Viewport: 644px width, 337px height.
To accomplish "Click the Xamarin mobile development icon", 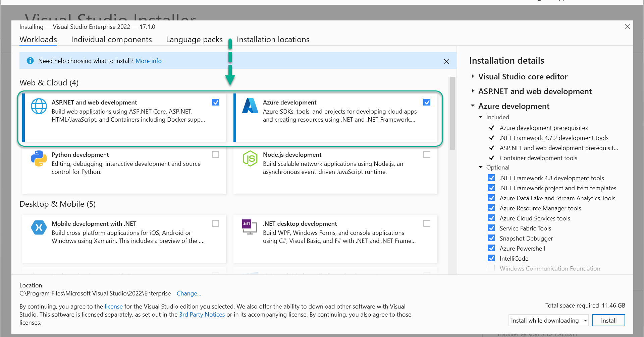I will [x=39, y=227].
